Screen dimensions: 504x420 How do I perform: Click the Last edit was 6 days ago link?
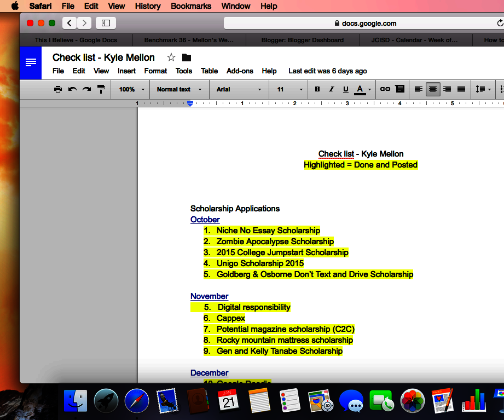(x=328, y=71)
